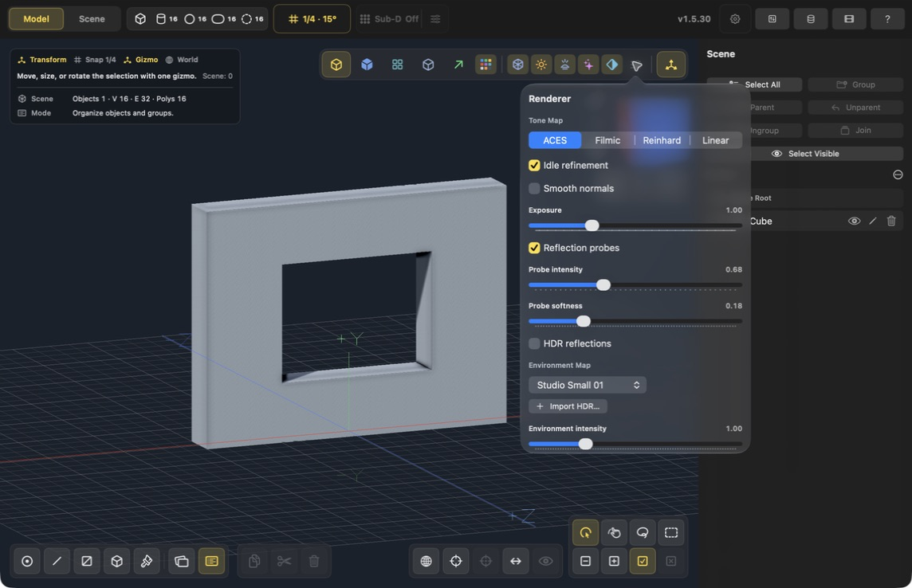912x588 pixels.
Task: Choose the marquee rectangle selection tool
Action: 671,533
